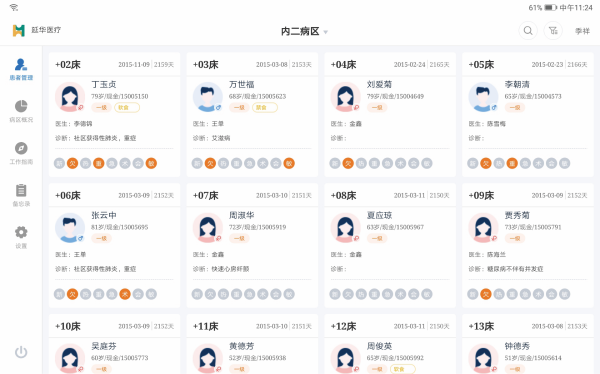Click the orange 欠 badge on bed 04
The image size is (600, 374).
point(348,163)
